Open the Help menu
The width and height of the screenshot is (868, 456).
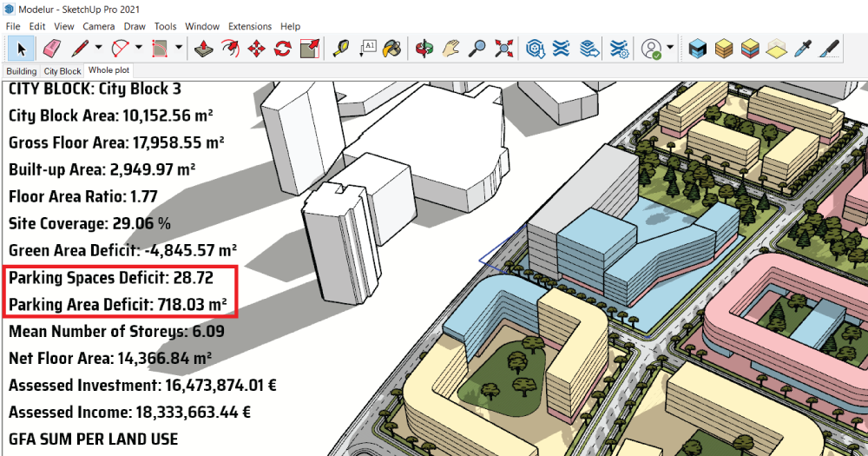[290, 26]
